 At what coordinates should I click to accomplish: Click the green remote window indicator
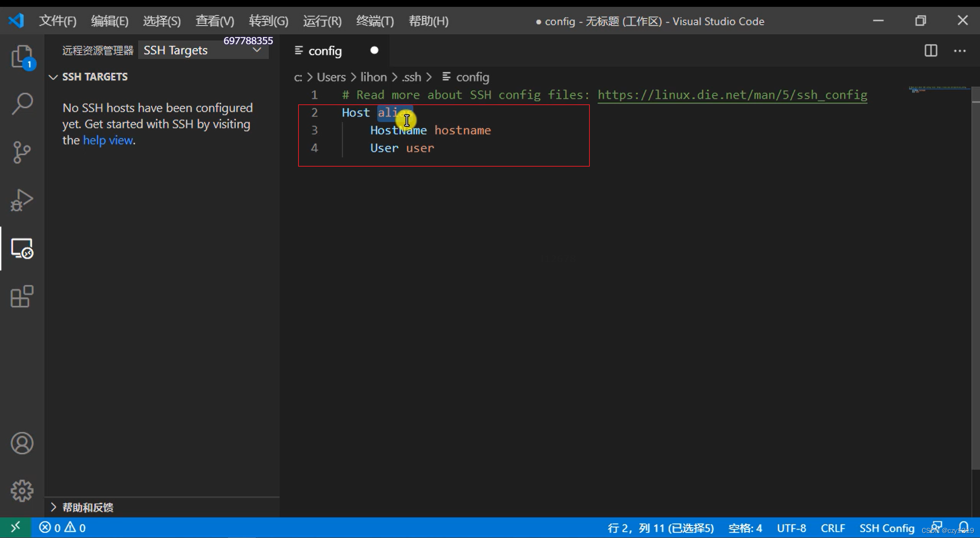15,528
